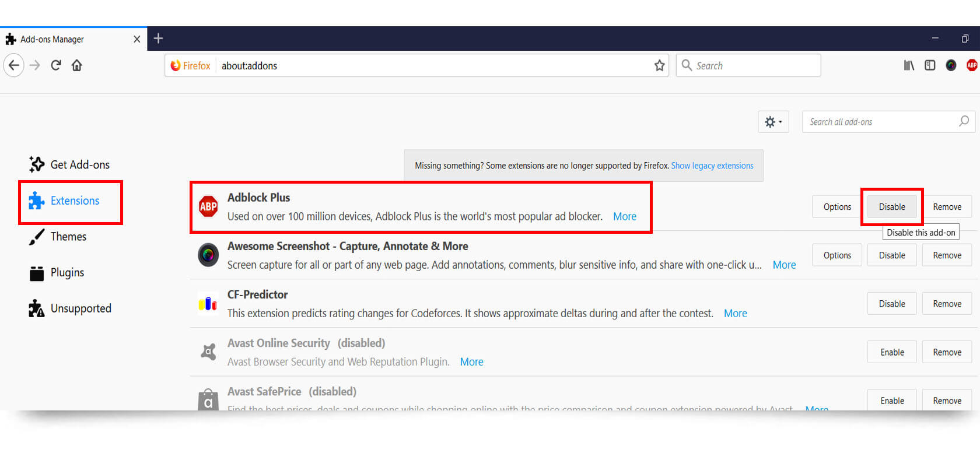
Task: Click the Avast Online Security extension icon
Action: (x=208, y=352)
